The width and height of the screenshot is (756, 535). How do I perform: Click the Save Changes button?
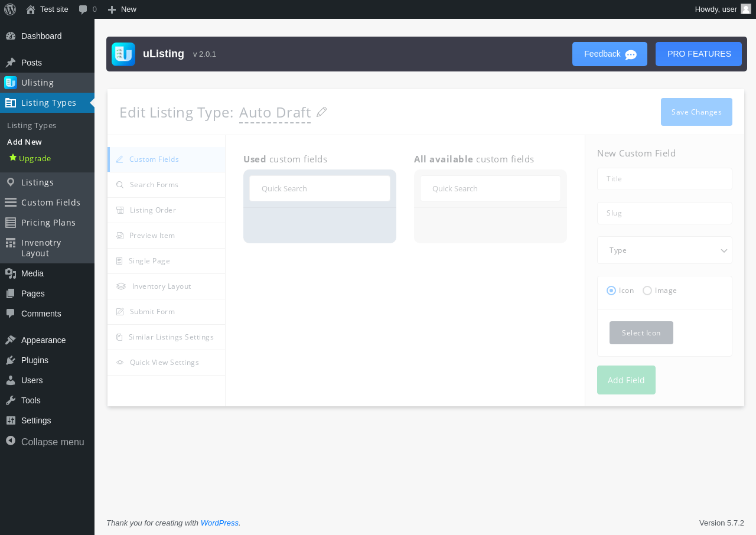(x=696, y=112)
